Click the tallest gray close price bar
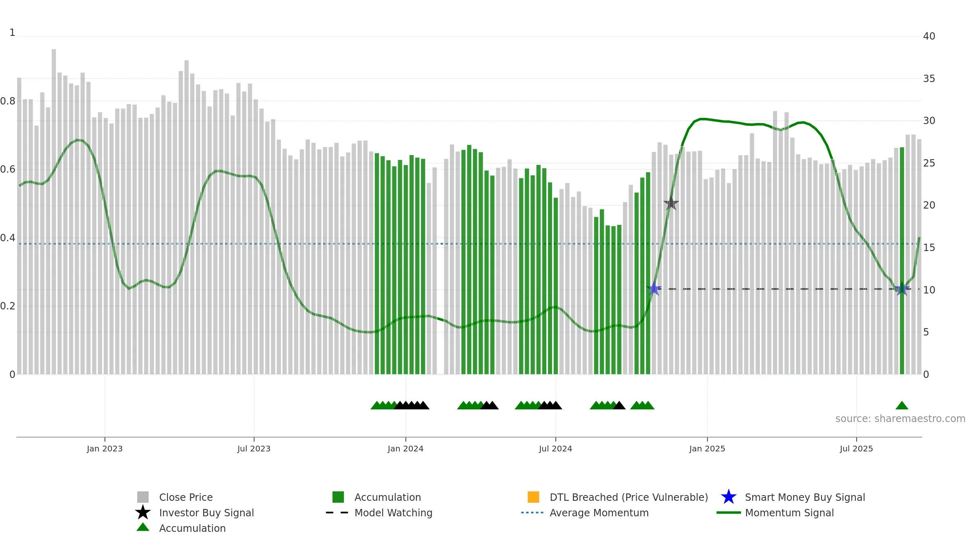980x551 pixels. tap(54, 212)
